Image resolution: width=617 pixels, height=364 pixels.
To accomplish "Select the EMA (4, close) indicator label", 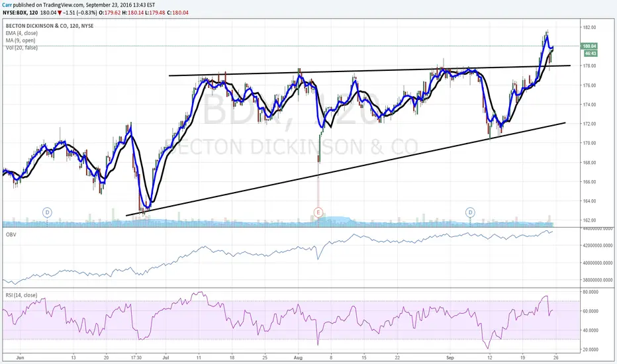I will [22, 33].
